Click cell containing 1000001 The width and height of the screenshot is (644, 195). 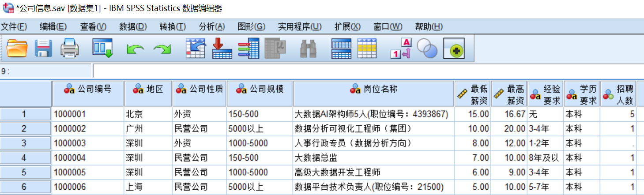88,114
